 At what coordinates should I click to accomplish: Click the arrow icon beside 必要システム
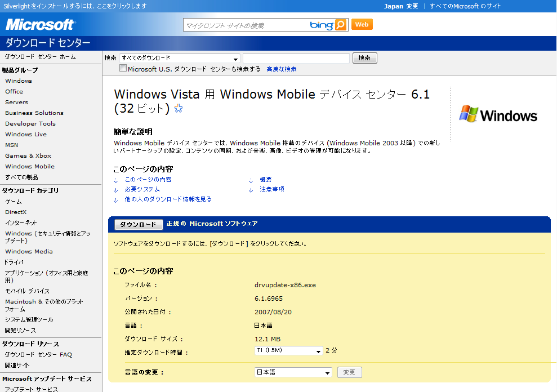(x=116, y=190)
